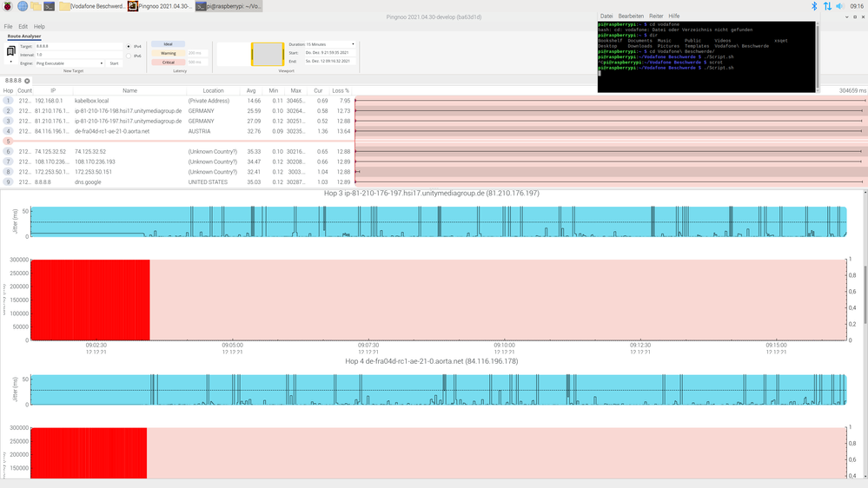Click the volume speaker icon
Image resolution: width=868 pixels, height=488 pixels.
840,6
